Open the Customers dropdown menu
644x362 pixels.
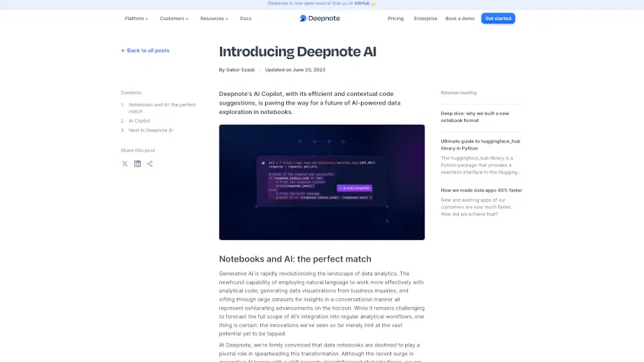click(x=174, y=19)
